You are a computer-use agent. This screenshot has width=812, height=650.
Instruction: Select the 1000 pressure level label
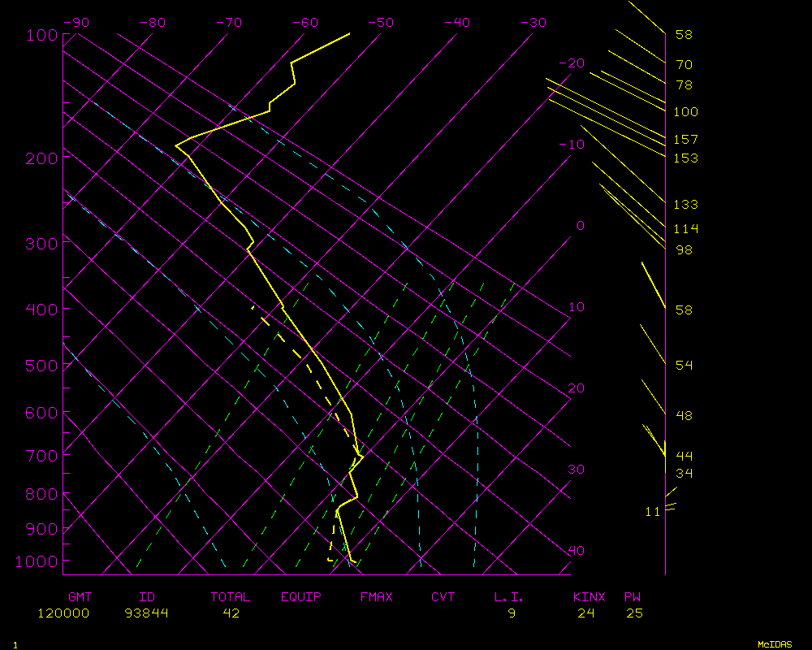[x=37, y=561]
